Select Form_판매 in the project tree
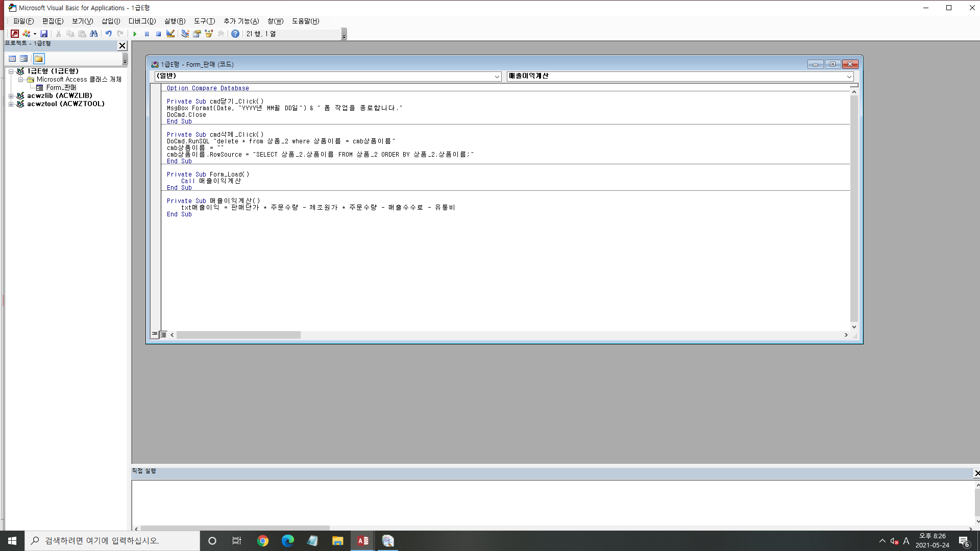The image size is (980, 551). click(61, 88)
